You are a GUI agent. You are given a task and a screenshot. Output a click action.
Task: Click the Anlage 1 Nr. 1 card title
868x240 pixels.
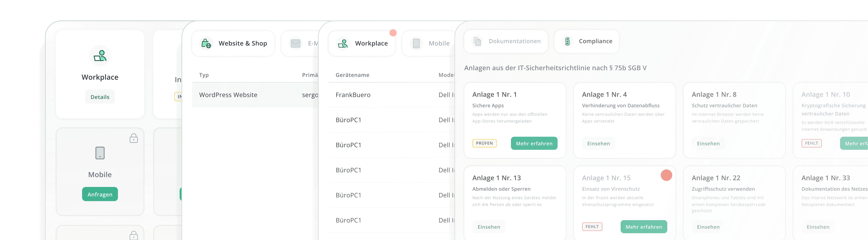pos(494,95)
